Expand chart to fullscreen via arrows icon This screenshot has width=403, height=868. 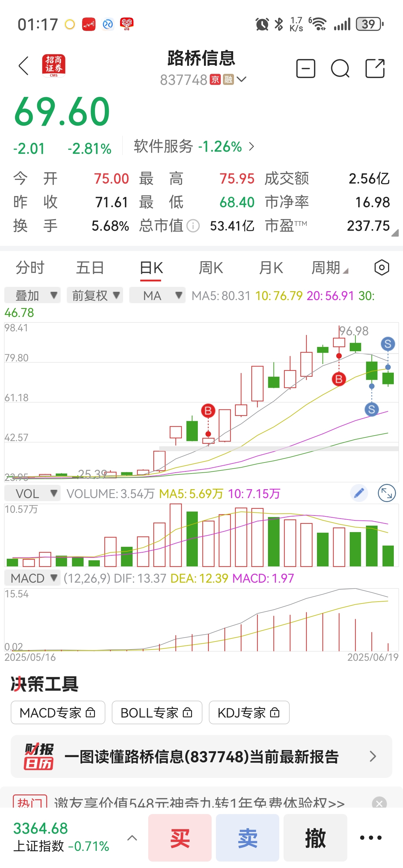[x=386, y=493]
